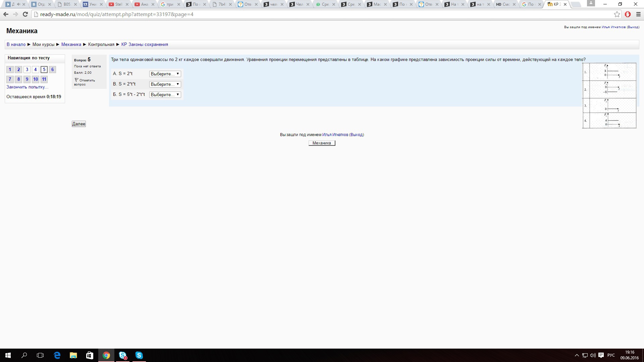Image resolution: width=644 pixels, height=362 pixels.
Task: Open the blue Skype taskbar icon
Action: (139, 355)
